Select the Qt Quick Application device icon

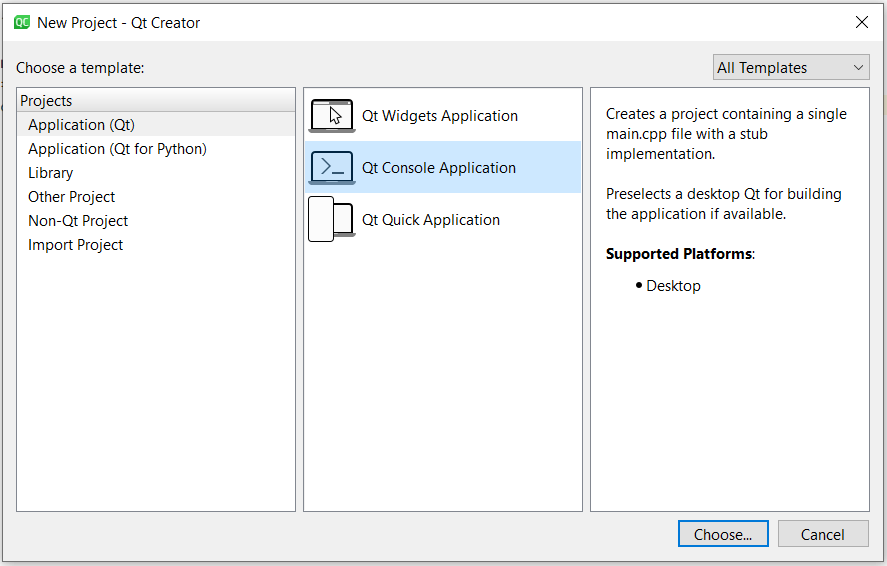click(x=332, y=220)
